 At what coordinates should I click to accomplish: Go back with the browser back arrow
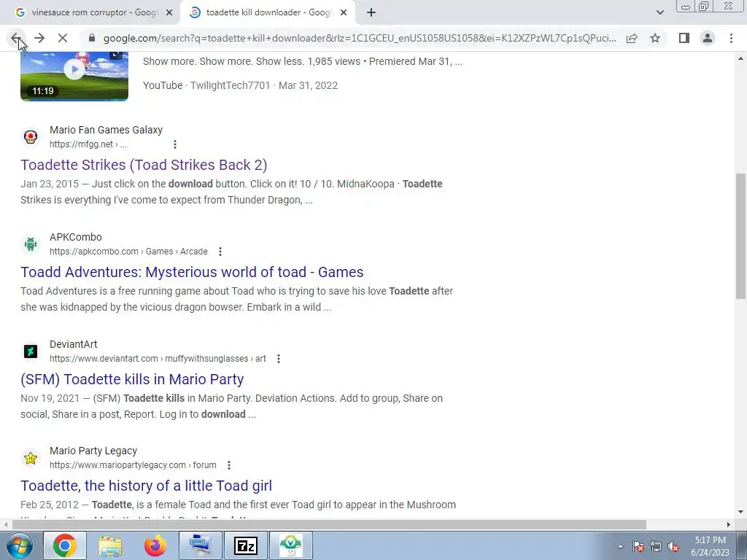pos(16,38)
